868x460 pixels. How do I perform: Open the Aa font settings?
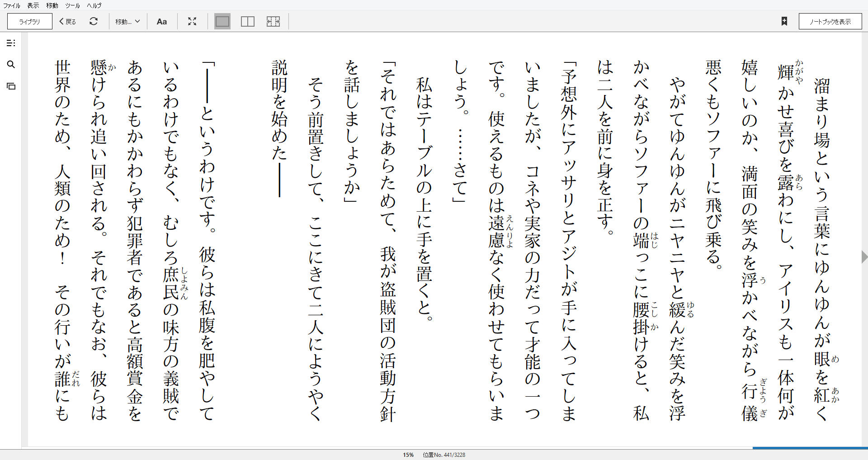point(162,21)
